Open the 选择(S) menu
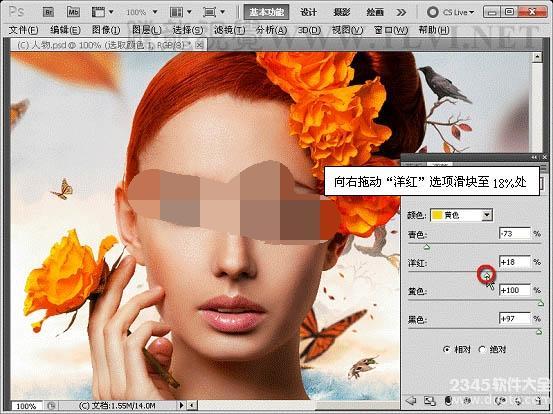 [188, 30]
